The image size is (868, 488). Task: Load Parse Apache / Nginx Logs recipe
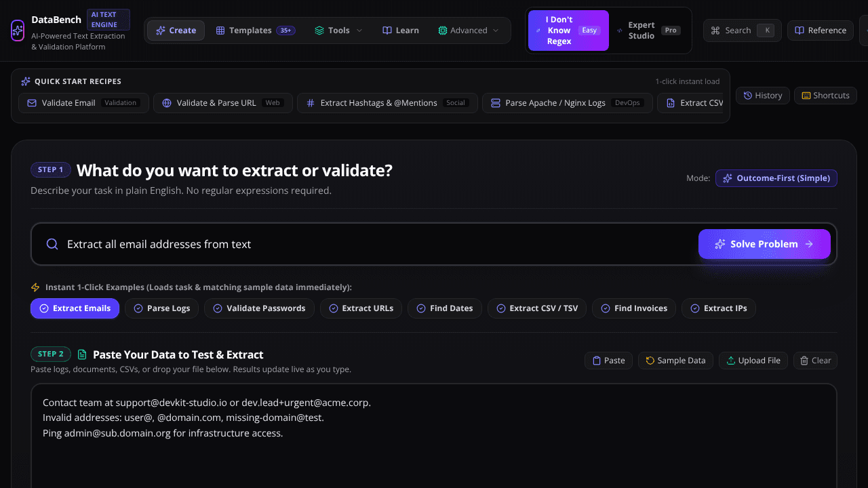point(568,103)
